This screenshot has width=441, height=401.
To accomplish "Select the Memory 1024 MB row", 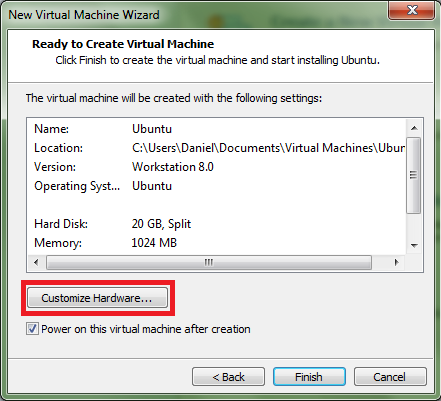I will click(217, 243).
